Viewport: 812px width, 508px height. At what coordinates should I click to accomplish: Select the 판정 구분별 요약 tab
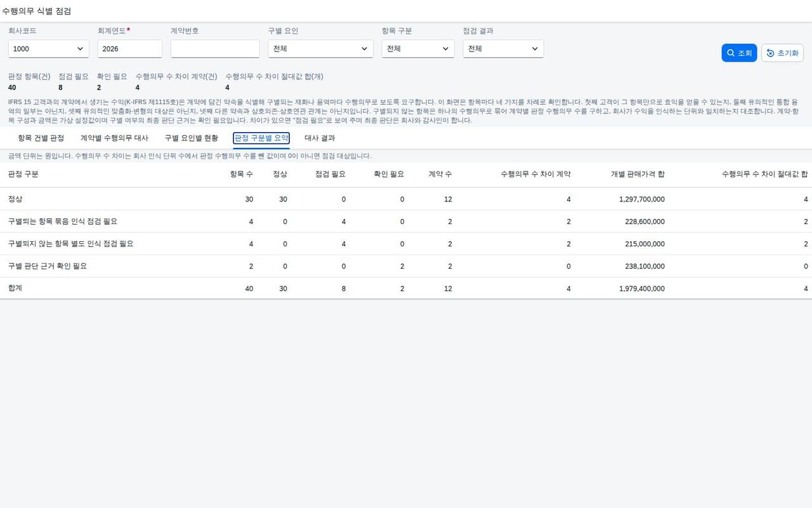(x=261, y=138)
